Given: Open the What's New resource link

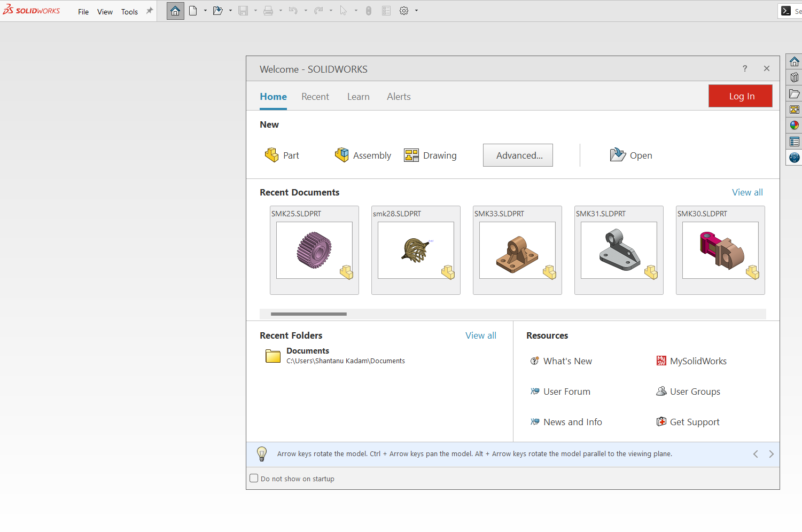Looking at the screenshot, I should click(x=561, y=361).
